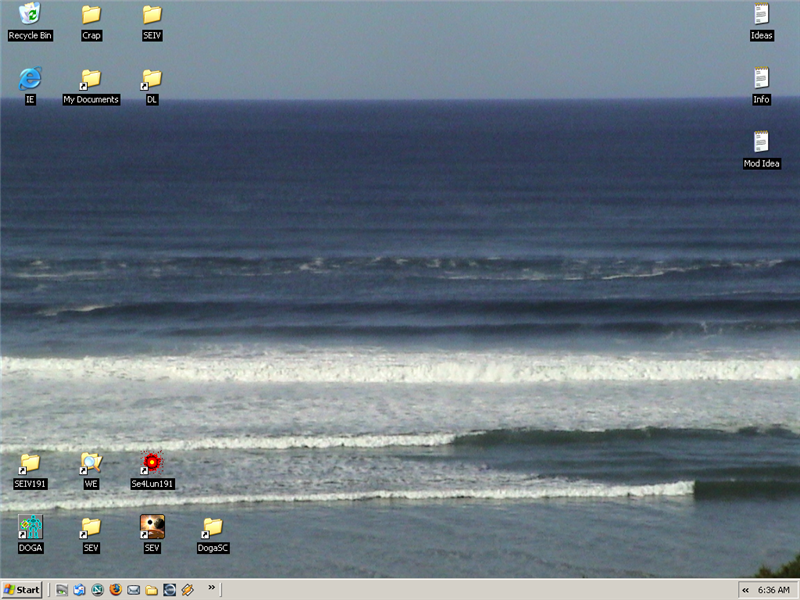Open the Ideas text file

pyautogui.click(x=761, y=15)
